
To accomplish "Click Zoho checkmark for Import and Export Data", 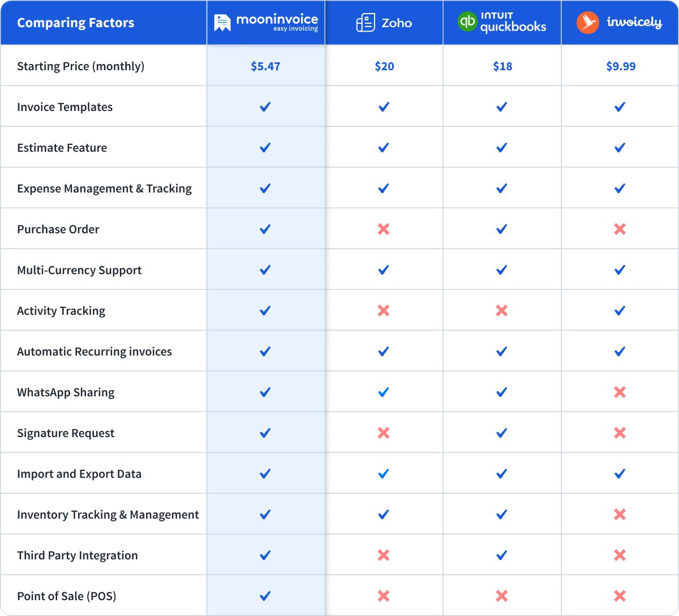I will pyautogui.click(x=384, y=474).
